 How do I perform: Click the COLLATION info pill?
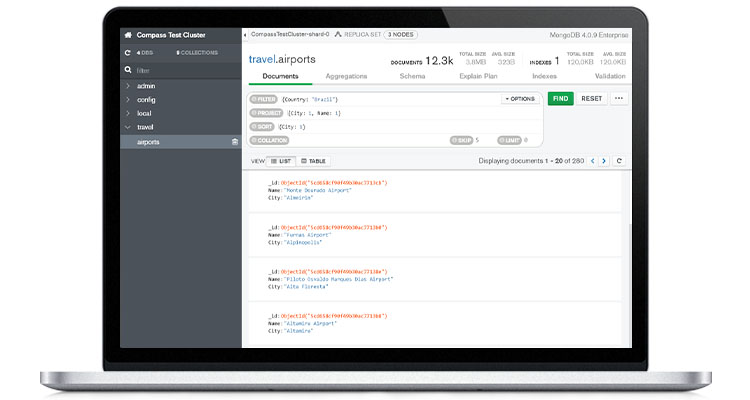(270, 140)
